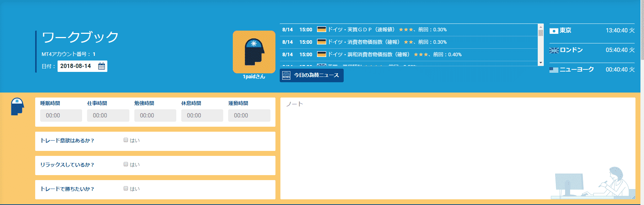Open the 今日の為替ニュース button
Image resolution: width=644 pixels, height=205 pixels.
coord(312,75)
